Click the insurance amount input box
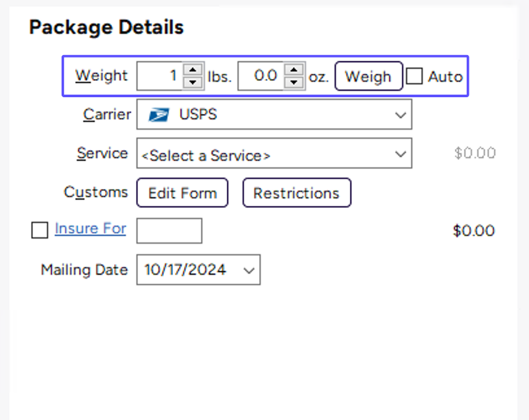The width and height of the screenshot is (529, 420). (169, 231)
